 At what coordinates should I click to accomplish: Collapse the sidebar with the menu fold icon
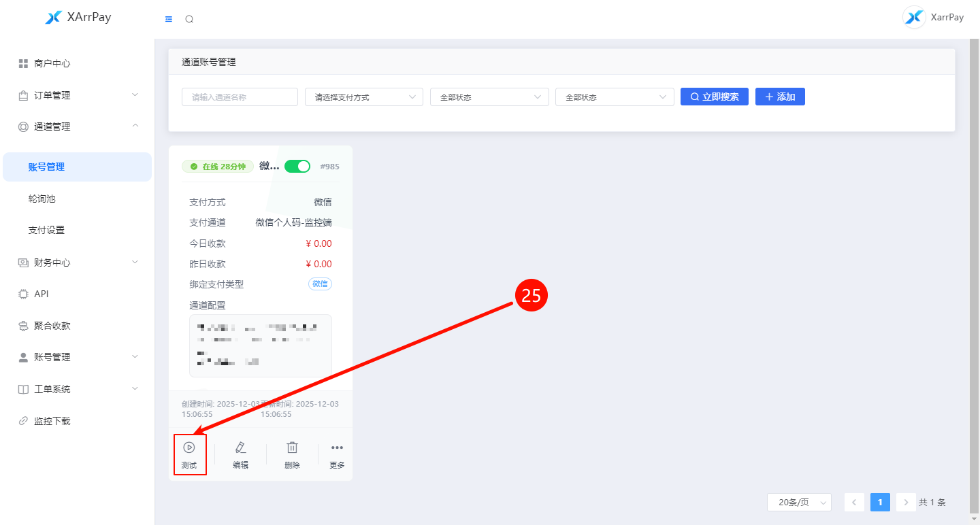(x=169, y=19)
